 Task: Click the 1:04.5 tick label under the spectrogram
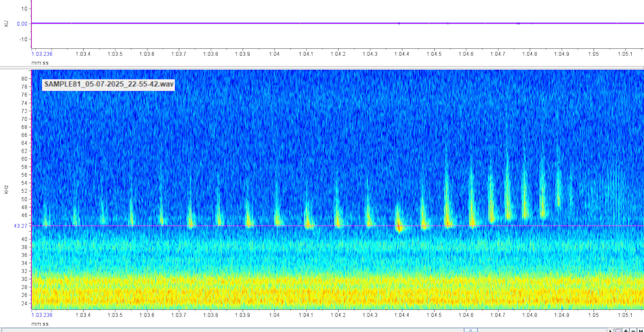[434, 316]
